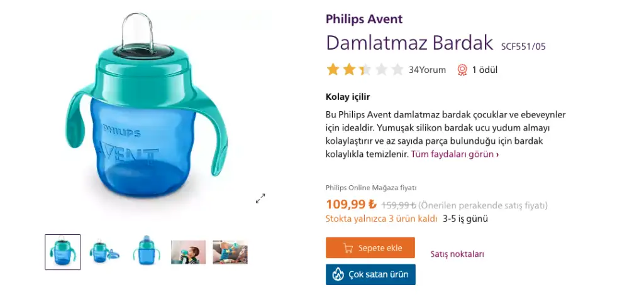The image size is (644, 297).
Task: Click the shopping cart icon on Sepete ekle
Action: click(x=348, y=248)
